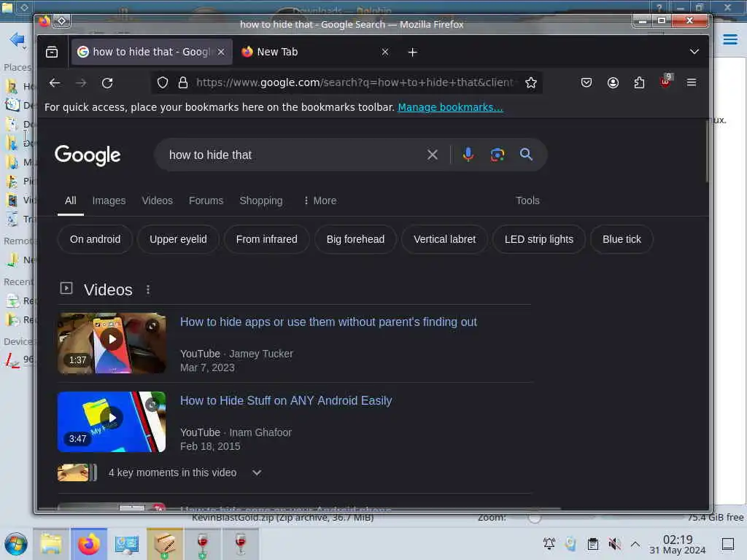The height and width of the screenshot is (560, 747).
Task: Clear the Google search box
Action: 432,155
